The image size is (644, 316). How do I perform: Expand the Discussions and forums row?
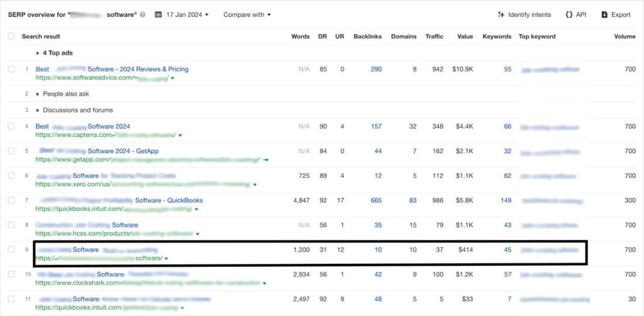[38, 110]
